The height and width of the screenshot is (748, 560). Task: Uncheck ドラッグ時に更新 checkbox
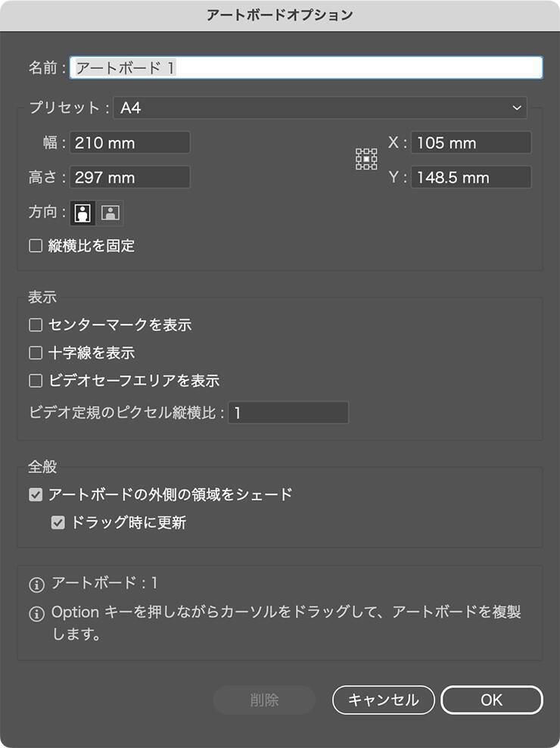[58, 522]
